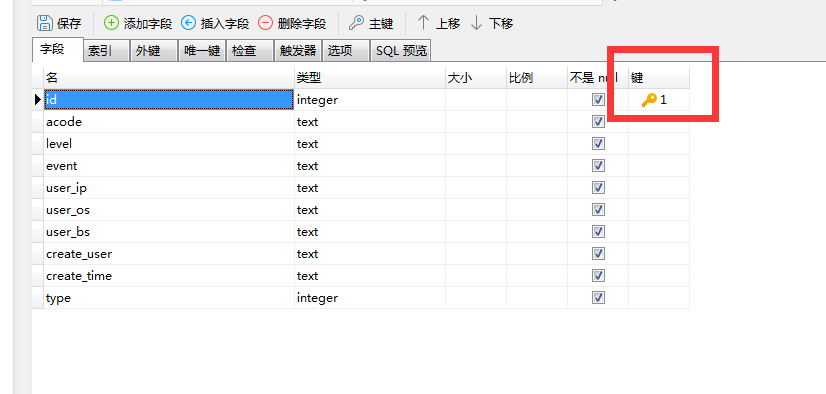Select the id field name cell

coord(169,100)
